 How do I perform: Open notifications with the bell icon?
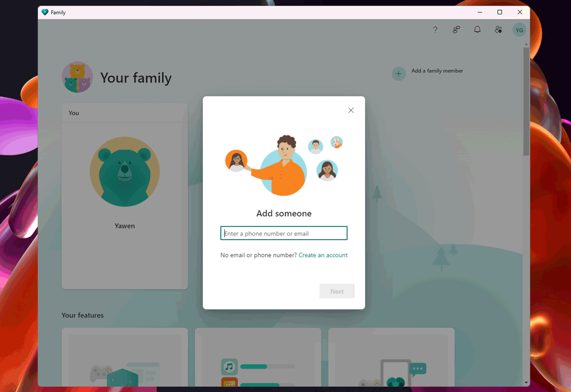[x=477, y=30]
